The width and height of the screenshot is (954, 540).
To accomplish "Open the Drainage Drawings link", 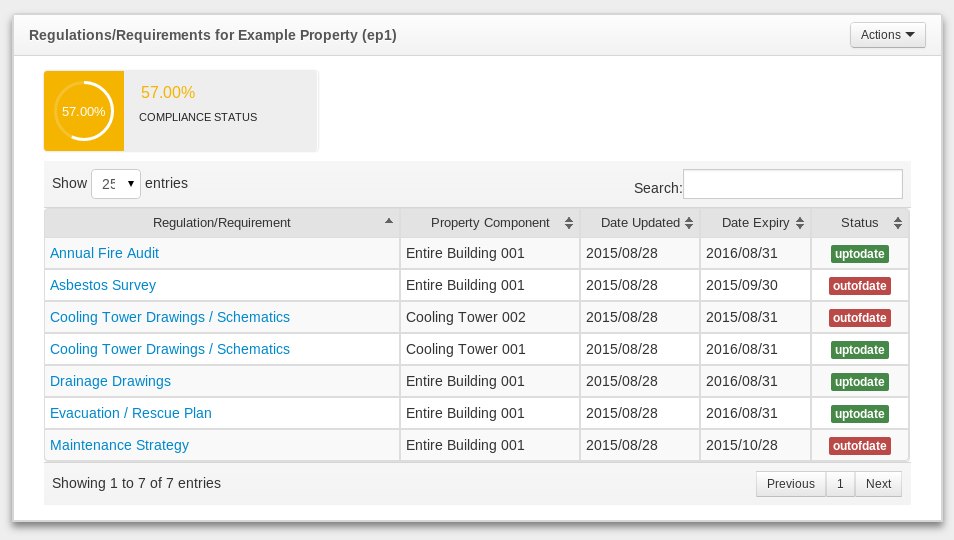I will click(110, 381).
